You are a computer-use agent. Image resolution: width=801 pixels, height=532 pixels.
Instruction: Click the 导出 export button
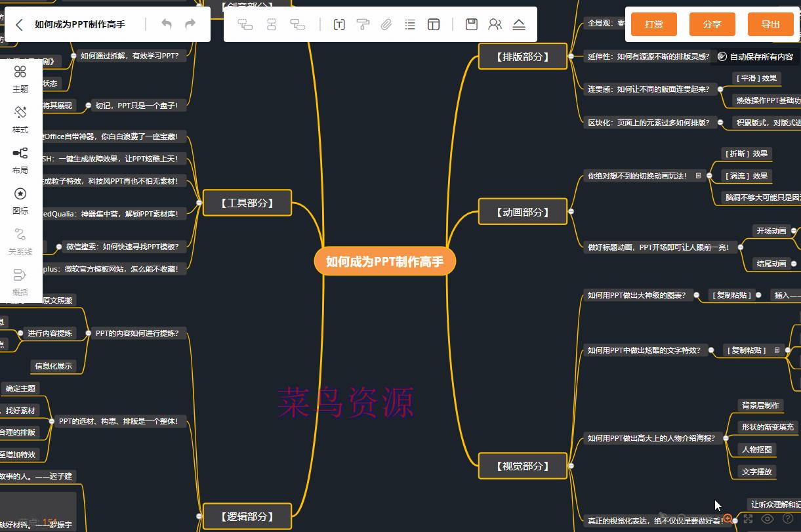pyautogui.click(x=770, y=24)
